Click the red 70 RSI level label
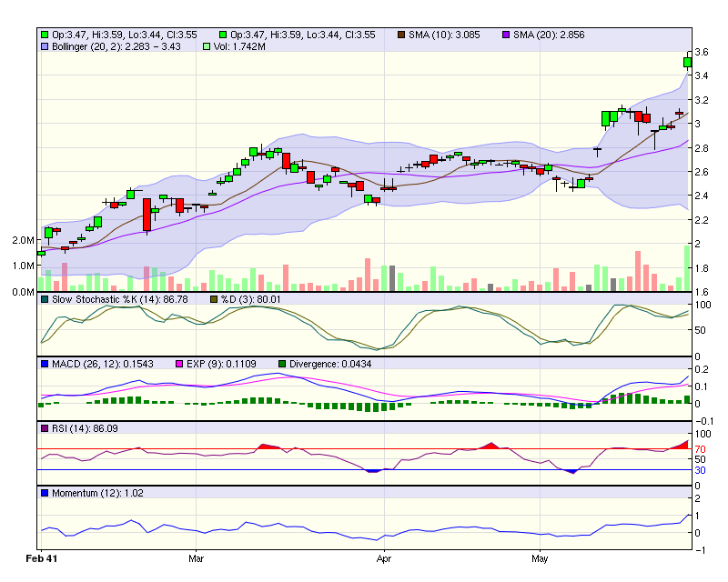The width and height of the screenshot is (728, 582). 700,449
